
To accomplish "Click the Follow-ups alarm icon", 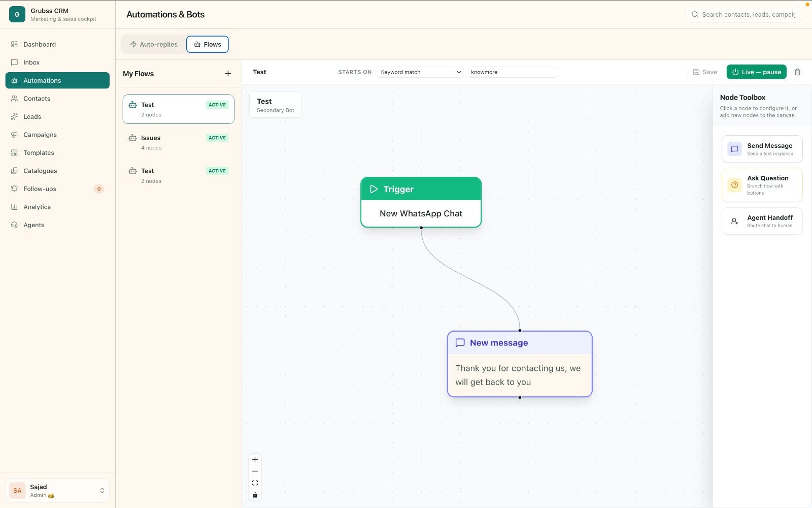I will (14, 188).
